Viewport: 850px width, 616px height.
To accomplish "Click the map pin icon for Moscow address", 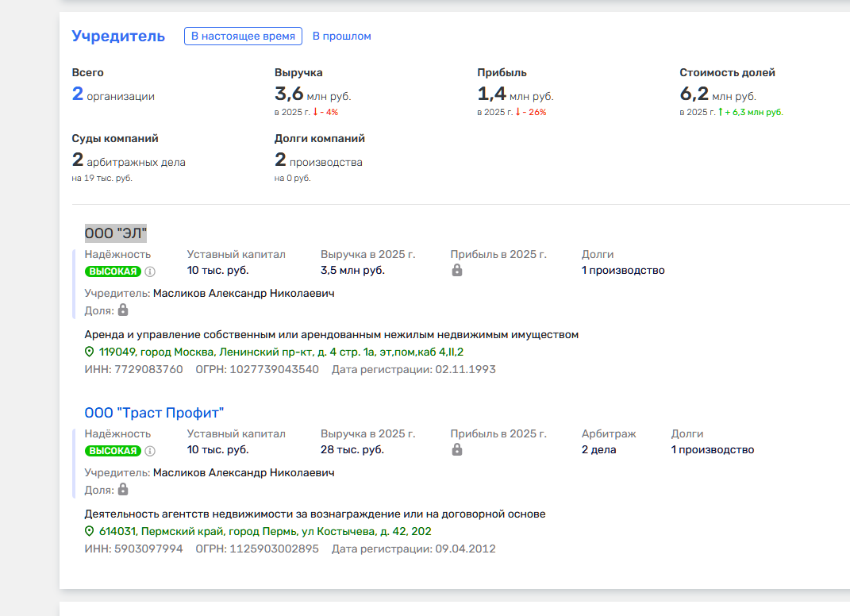I will [90, 352].
